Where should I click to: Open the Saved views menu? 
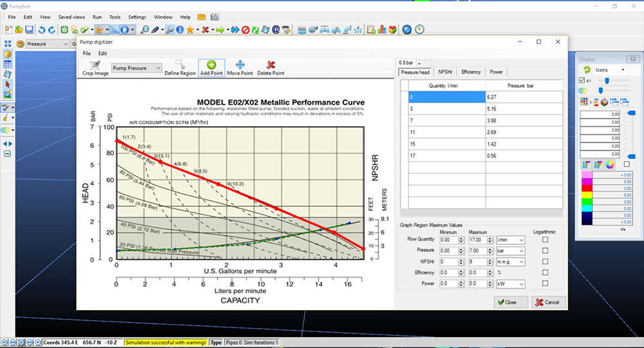click(x=71, y=17)
